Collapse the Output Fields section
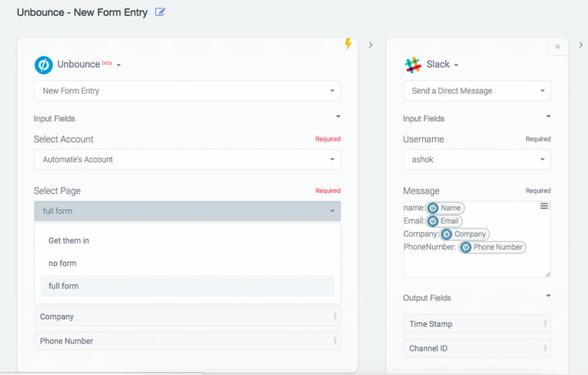Screen dimensions: 588x375 548,296
